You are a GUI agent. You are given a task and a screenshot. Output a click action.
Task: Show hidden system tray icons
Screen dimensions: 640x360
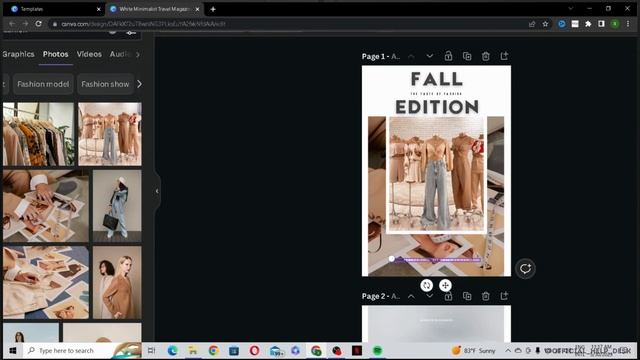[508, 351]
